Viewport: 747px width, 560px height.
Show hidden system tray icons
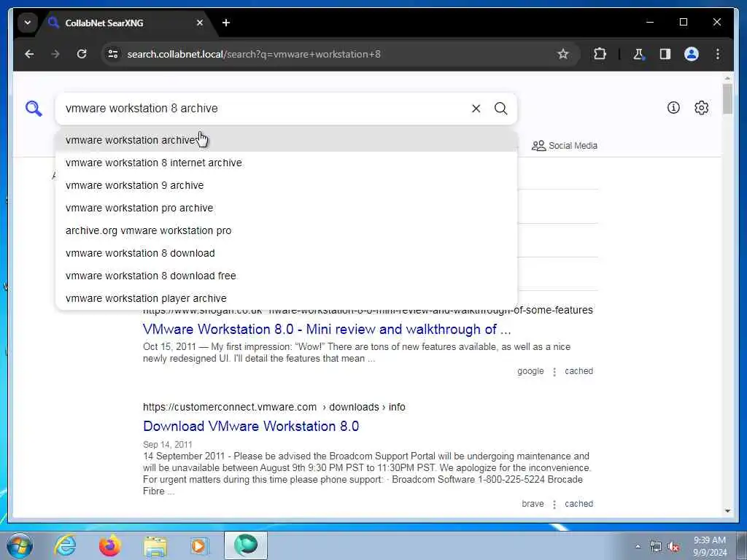click(638, 547)
